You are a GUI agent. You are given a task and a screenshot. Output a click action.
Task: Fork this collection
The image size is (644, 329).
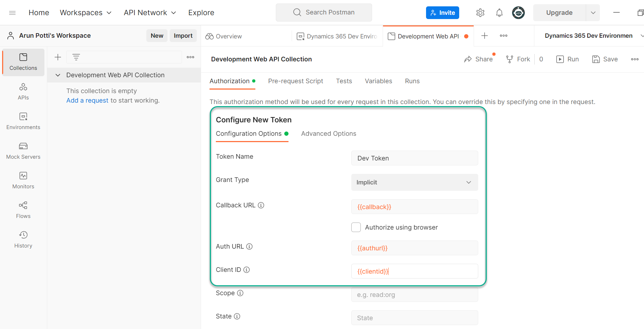tap(518, 59)
